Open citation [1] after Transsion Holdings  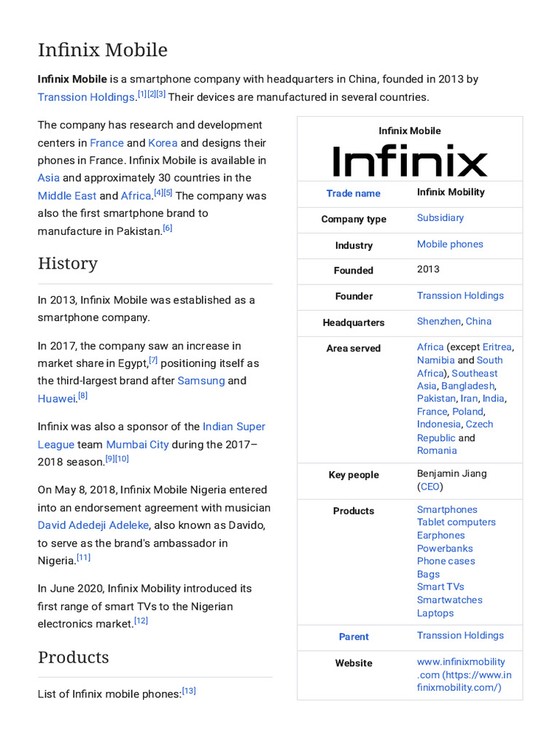point(142,94)
